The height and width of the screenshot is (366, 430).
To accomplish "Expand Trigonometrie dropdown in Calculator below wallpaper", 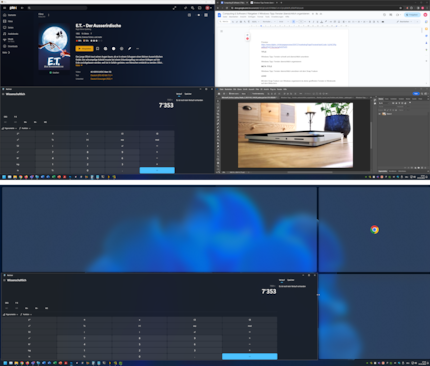I will [x=10, y=314].
